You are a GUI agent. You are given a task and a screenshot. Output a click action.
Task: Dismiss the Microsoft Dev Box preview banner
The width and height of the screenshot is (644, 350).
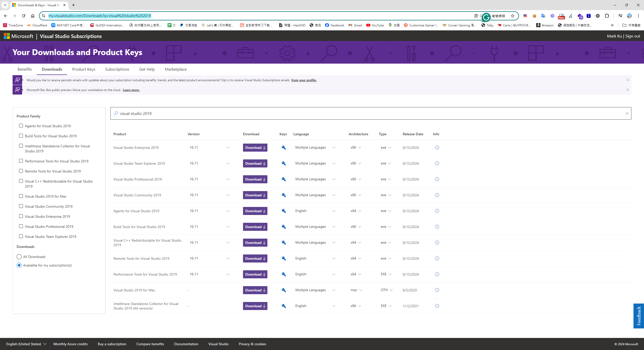(627, 90)
